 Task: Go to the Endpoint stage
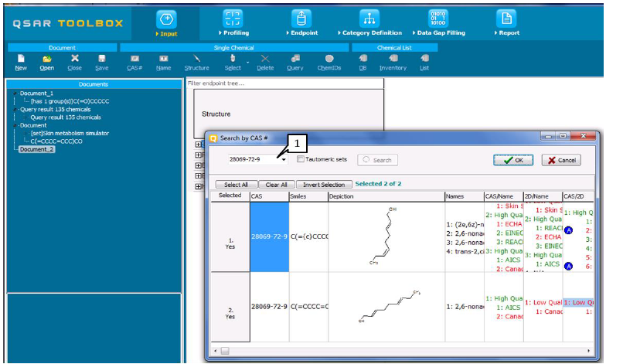coord(301,23)
